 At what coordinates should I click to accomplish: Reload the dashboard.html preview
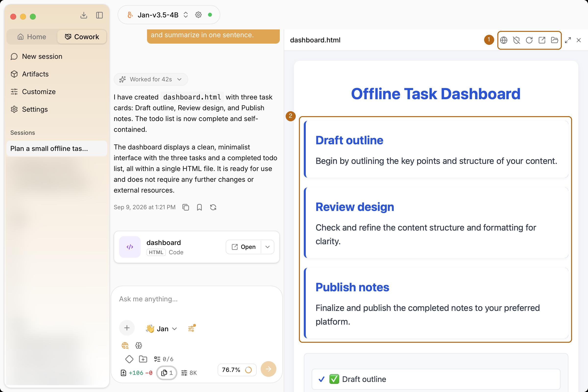[529, 40]
